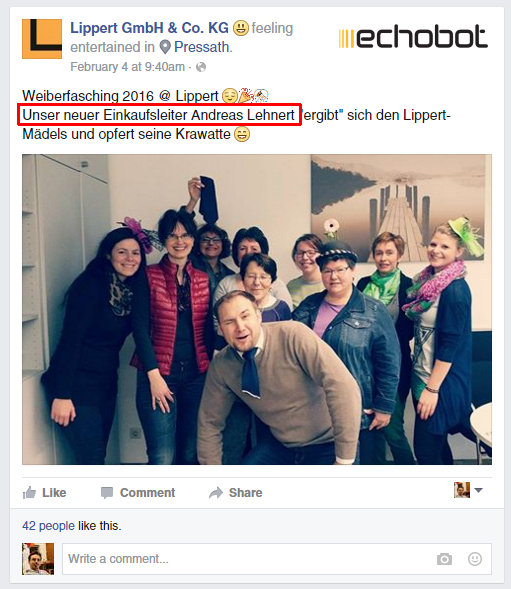The image size is (511, 589).
Task: Click the feeling entertained smiley emoji
Action: point(240,29)
